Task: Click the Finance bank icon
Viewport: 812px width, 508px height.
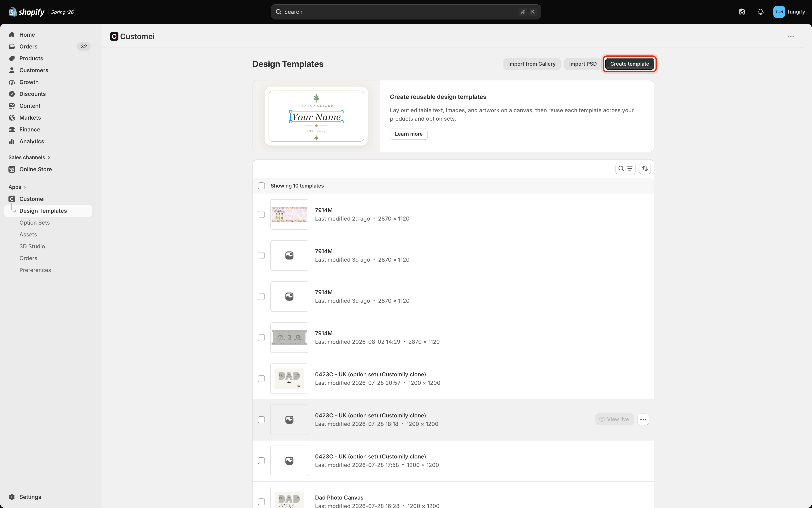Action: (x=12, y=129)
